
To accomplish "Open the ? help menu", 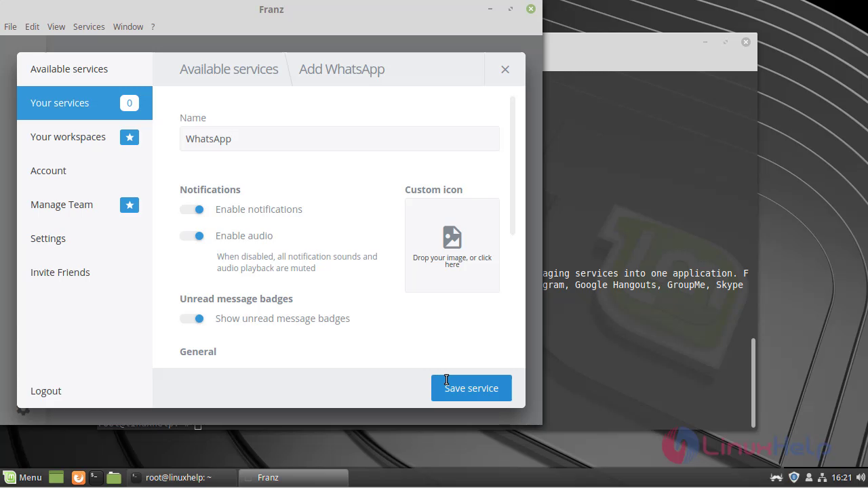I will tap(153, 26).
